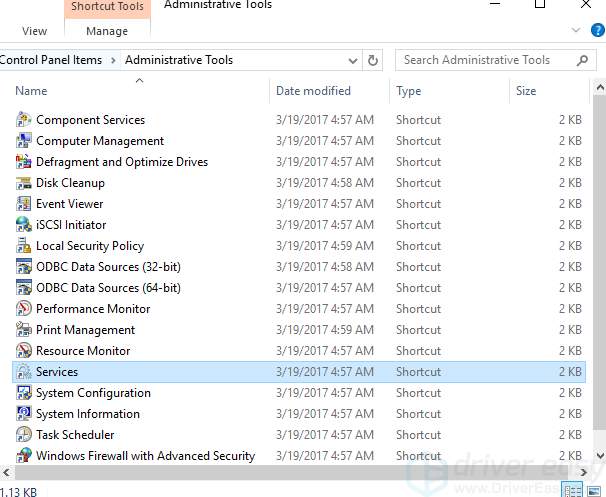The height and width of the screenshot is (497, 606).
Task: Click the horizontal scrollbar left arrow
Action: click(x=6, y=472)
